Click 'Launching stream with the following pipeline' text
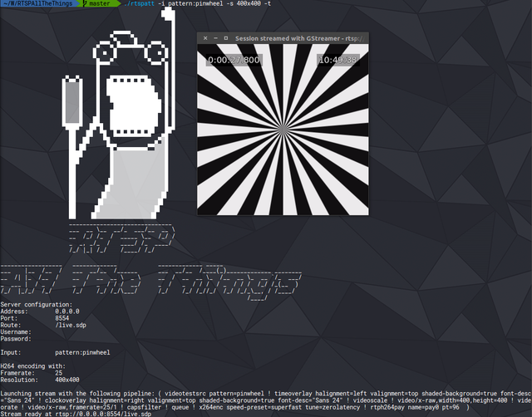The image size is (532, 417). (x=77, y=393)
